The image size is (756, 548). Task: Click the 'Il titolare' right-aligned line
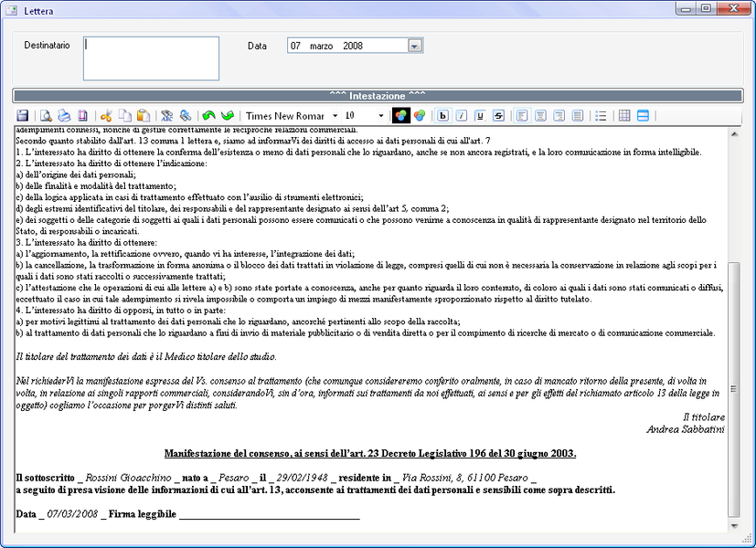[x=704, y=417]
